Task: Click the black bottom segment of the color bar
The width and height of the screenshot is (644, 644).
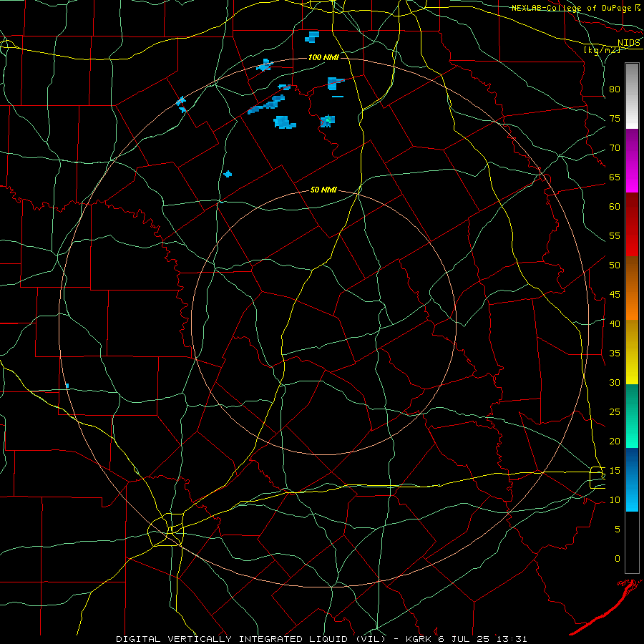Action: (632, 542)
